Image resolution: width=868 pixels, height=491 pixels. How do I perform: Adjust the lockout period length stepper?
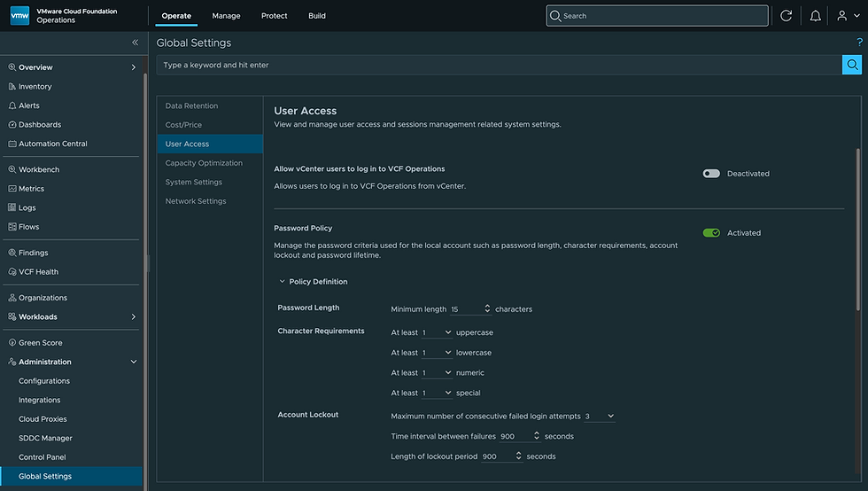click(519, 456)
